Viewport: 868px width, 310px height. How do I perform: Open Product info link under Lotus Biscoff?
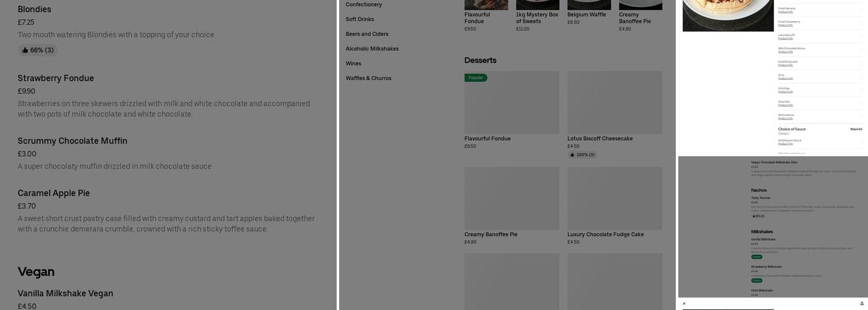pos(786,38)
